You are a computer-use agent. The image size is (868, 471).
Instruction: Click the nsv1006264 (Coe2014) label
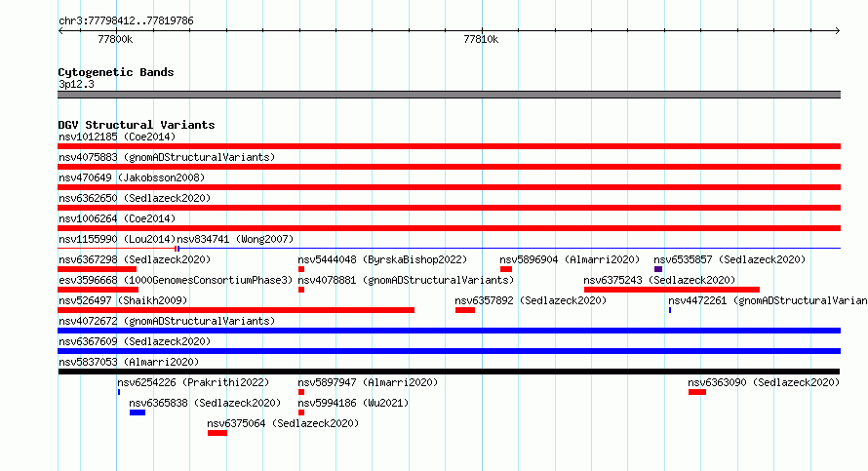[x=117, y=218]
